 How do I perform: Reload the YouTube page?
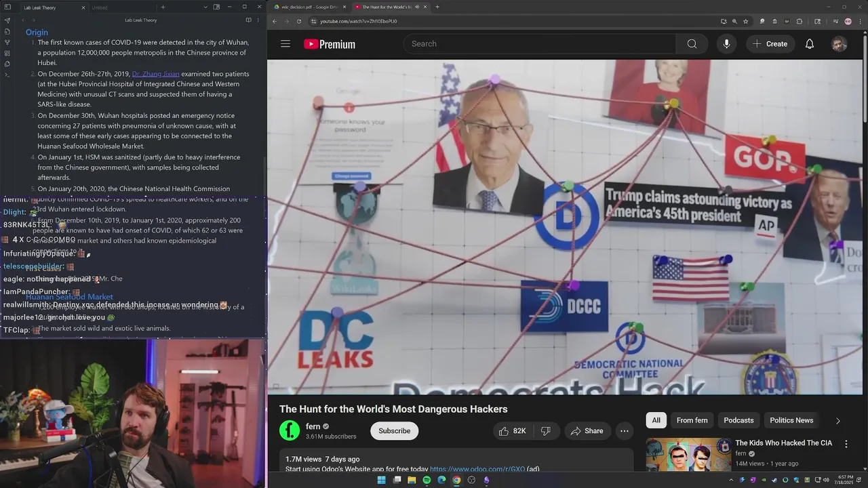pos(299,21)
